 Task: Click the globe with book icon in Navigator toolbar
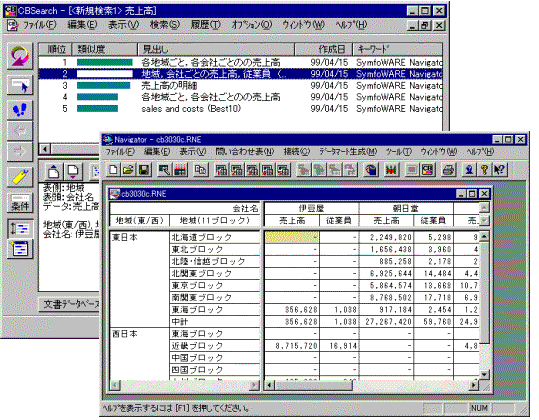point(371,170)
